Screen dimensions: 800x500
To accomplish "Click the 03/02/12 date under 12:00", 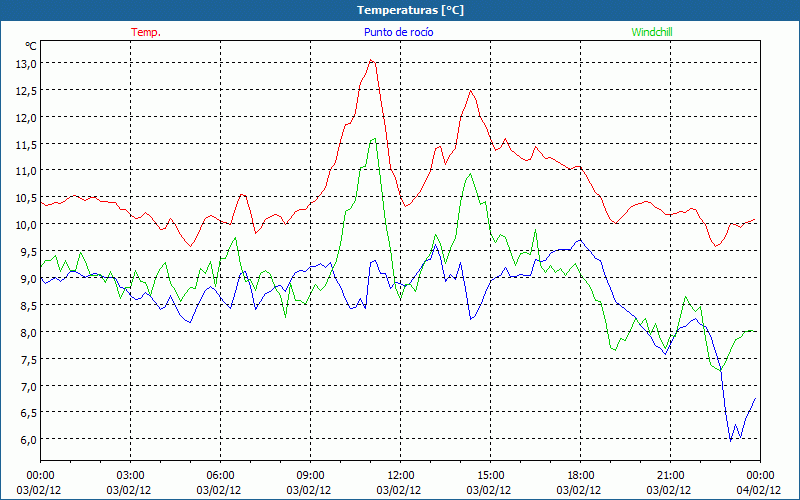I will pos(398,490).
